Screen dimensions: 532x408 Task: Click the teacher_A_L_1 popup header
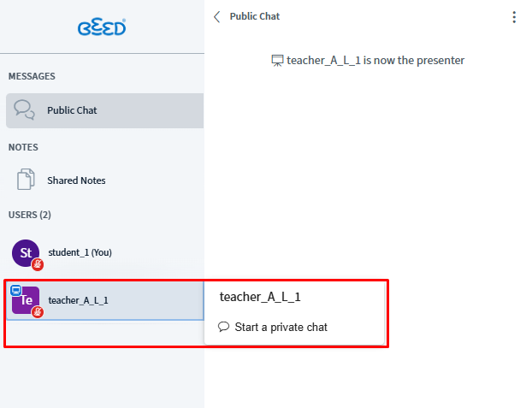tap(260, 297)
